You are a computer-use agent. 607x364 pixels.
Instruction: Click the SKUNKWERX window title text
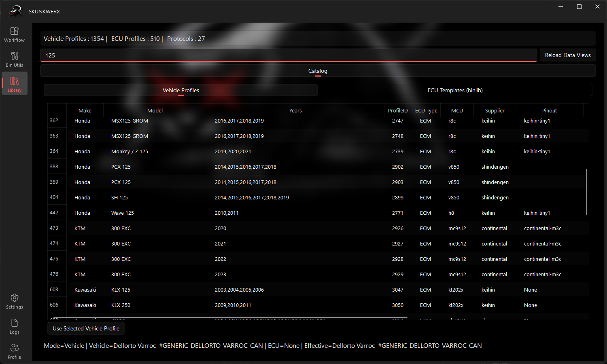click(45, 12)
